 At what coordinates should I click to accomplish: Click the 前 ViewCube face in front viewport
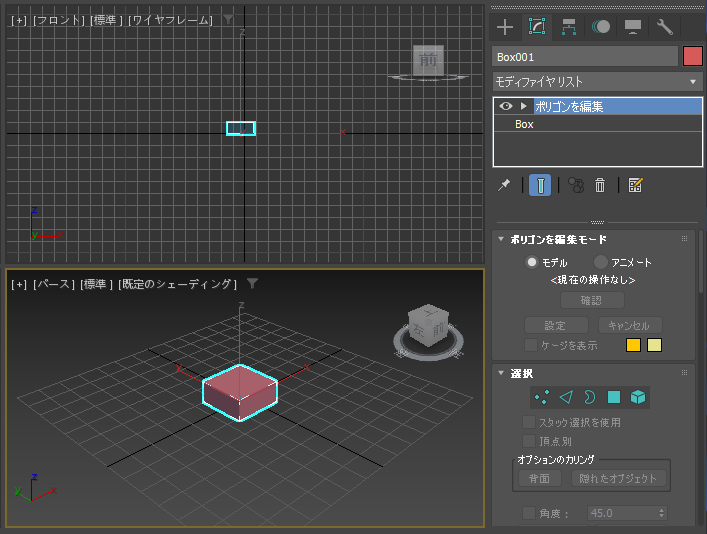click(428, 60)
